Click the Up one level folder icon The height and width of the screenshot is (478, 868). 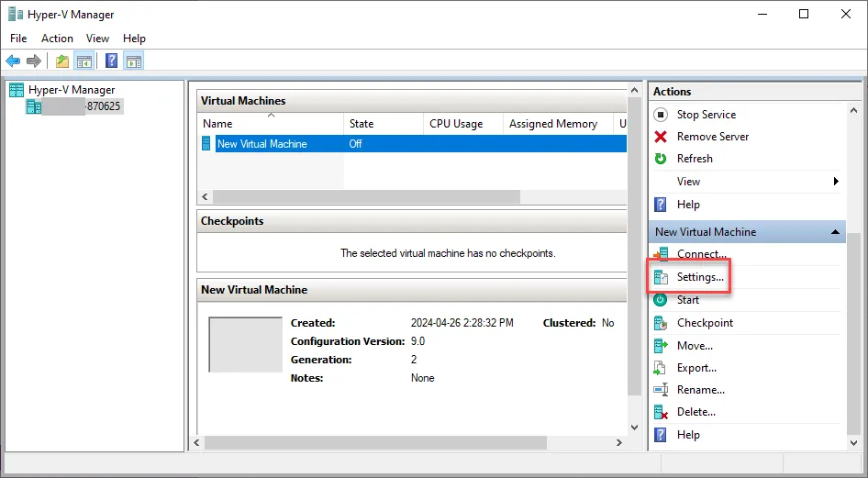tap(62, 61)
